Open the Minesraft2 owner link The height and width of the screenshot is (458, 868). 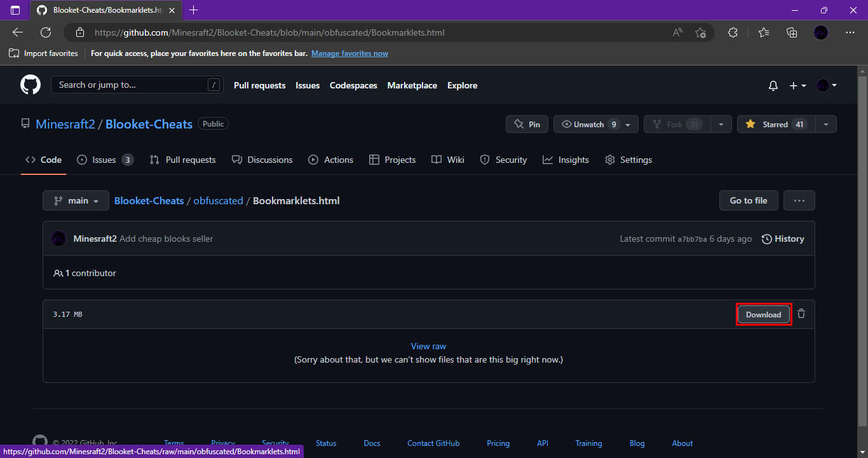[x=65, y=124]
